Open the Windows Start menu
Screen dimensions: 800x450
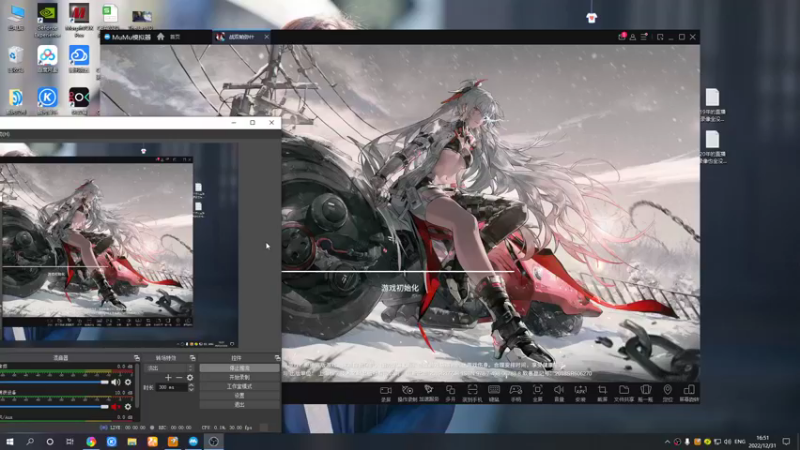point(10,442)
